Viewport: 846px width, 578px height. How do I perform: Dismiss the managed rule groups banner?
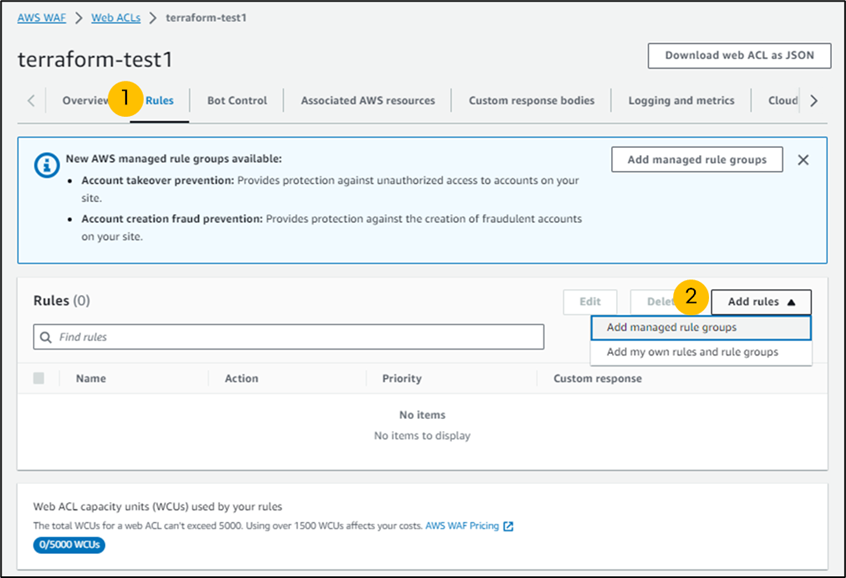pyautogui.click(x=803, y=160)
